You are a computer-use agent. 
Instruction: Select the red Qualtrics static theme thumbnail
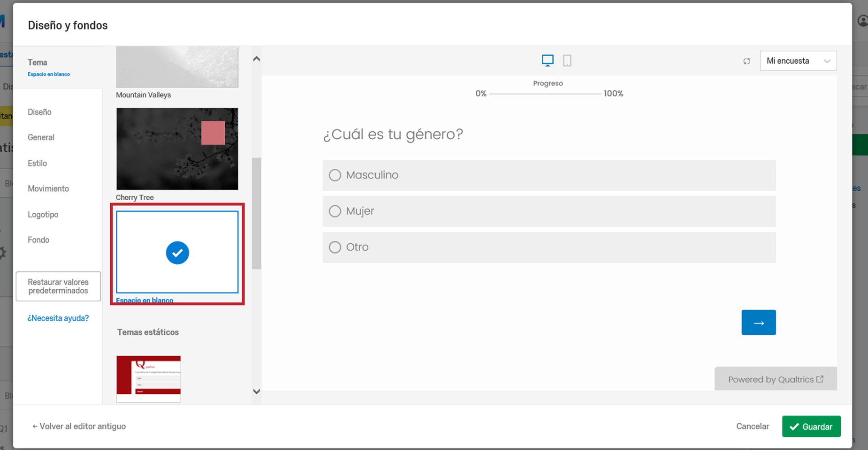[x=149, y=379]
